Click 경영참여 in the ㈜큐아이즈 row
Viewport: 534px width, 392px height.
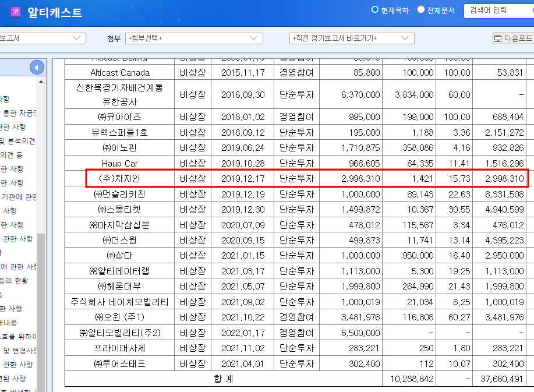click(x=296, y=117)
